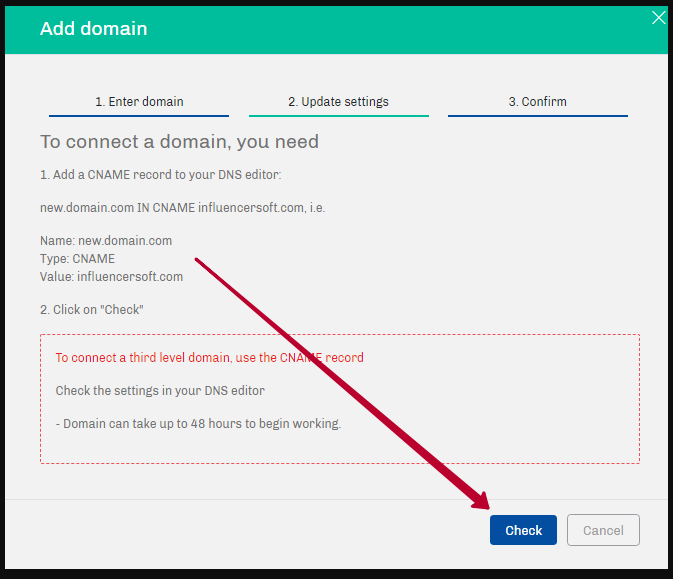The height and width of the screenshot is (579, 673).
Task: Click 'Add a CNAME record to your DNS editor' line
Action: coord(161,175)
